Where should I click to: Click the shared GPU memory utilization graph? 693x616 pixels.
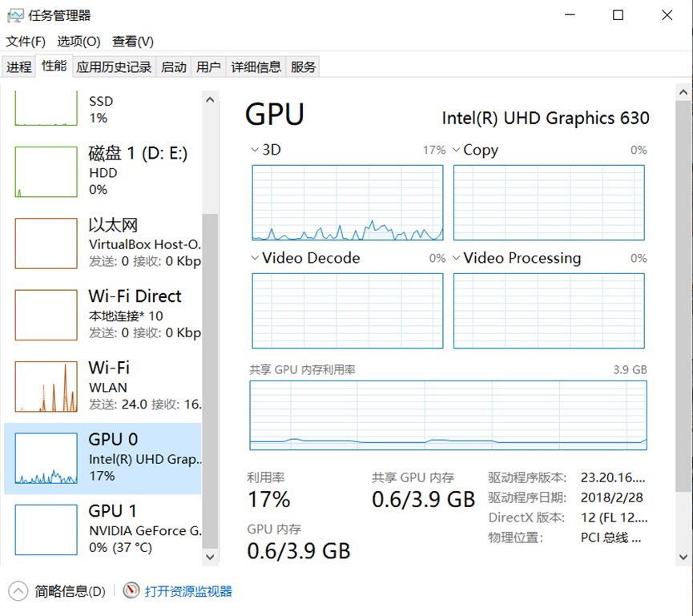coord(449,415)
